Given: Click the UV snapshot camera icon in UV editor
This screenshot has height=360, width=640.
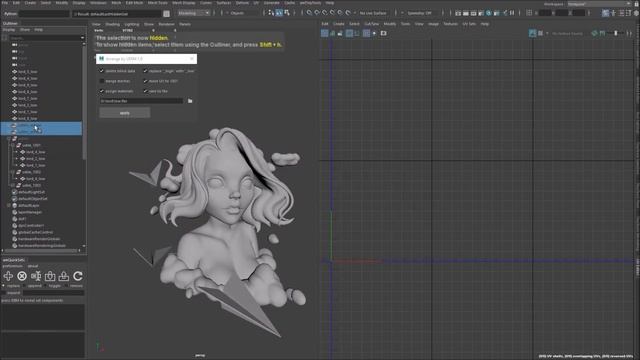Looking at the screenshot, I should point(384,33).
